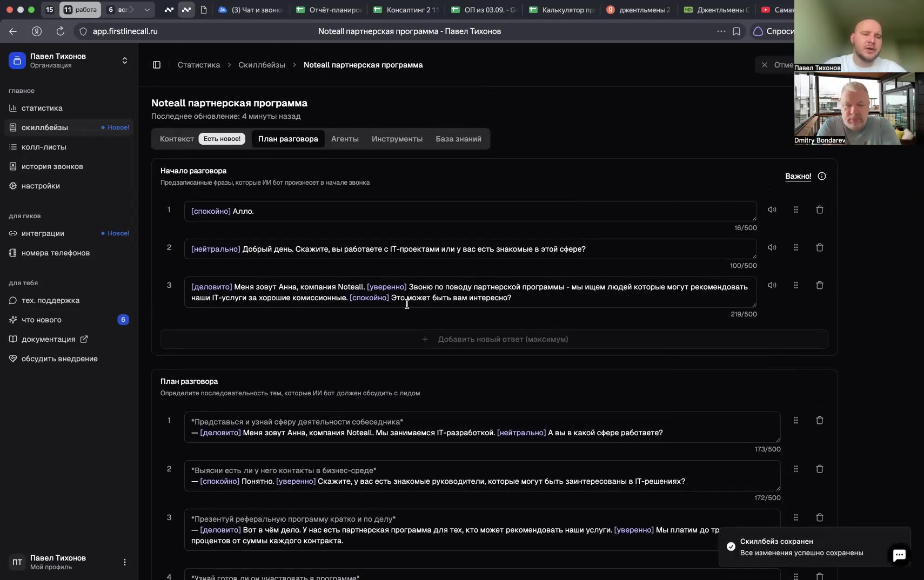Reload the browser page
The height and width of the screenshot is (580, 924).
click(61, 31)
